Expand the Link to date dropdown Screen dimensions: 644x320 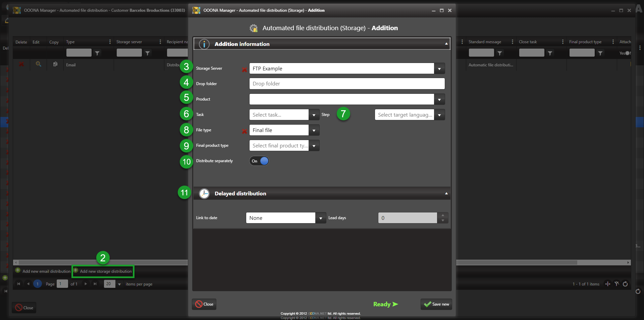coord(321,218)
